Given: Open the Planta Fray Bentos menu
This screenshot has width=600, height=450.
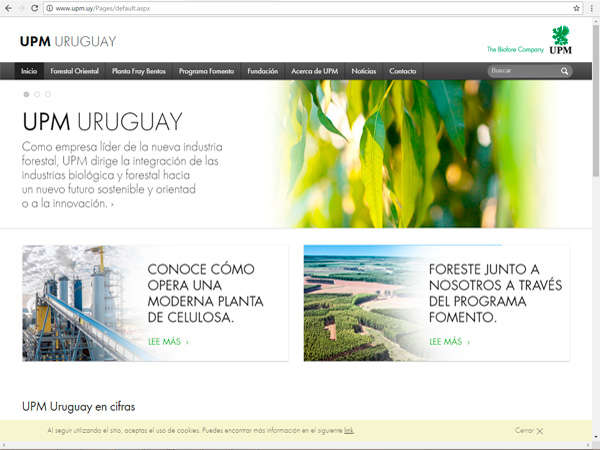Looking at the screenshot, I should click(139, 72).
